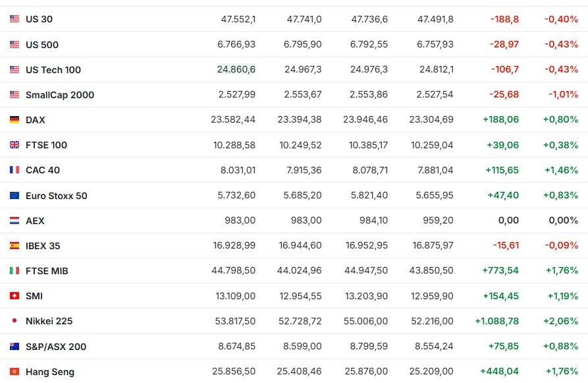Click the US flag icon beside US 30
The image size is (588, 383).
click(x=14, y=18)
